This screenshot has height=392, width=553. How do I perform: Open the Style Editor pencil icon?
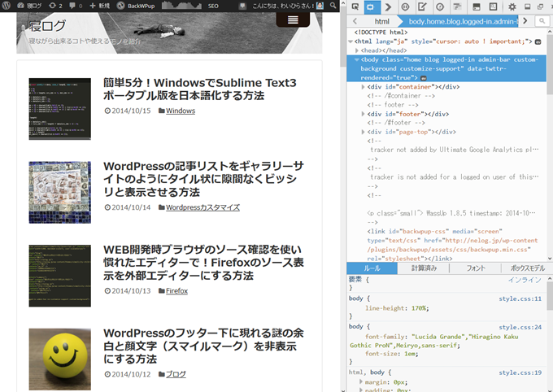(x=422, y=7)
